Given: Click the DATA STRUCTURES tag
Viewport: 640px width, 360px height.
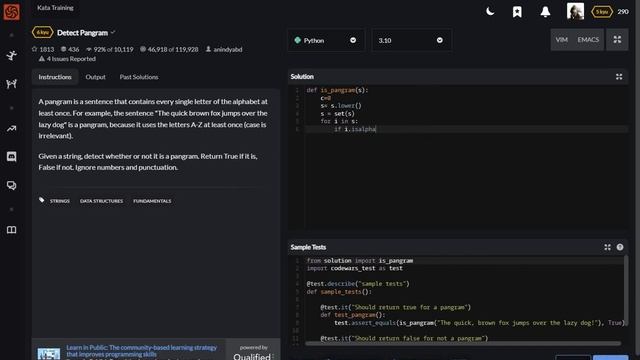Looking at the screenshot, I should 101,201.
